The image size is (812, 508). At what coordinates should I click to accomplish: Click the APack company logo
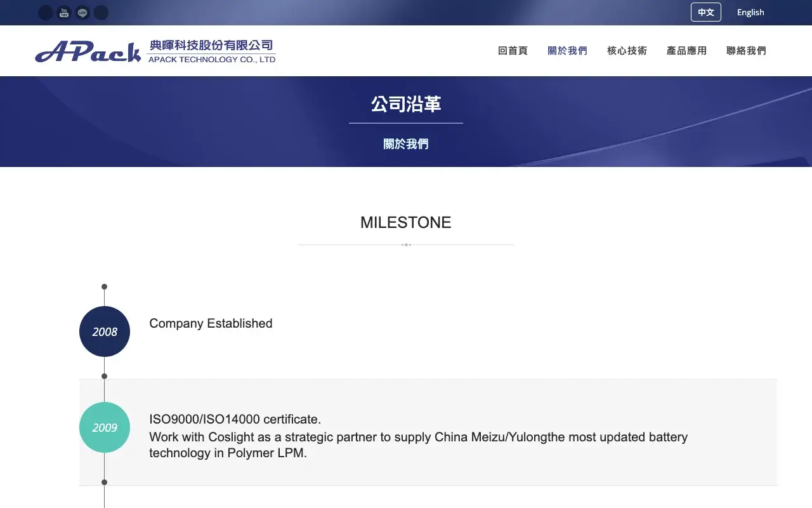pos(155,51)
